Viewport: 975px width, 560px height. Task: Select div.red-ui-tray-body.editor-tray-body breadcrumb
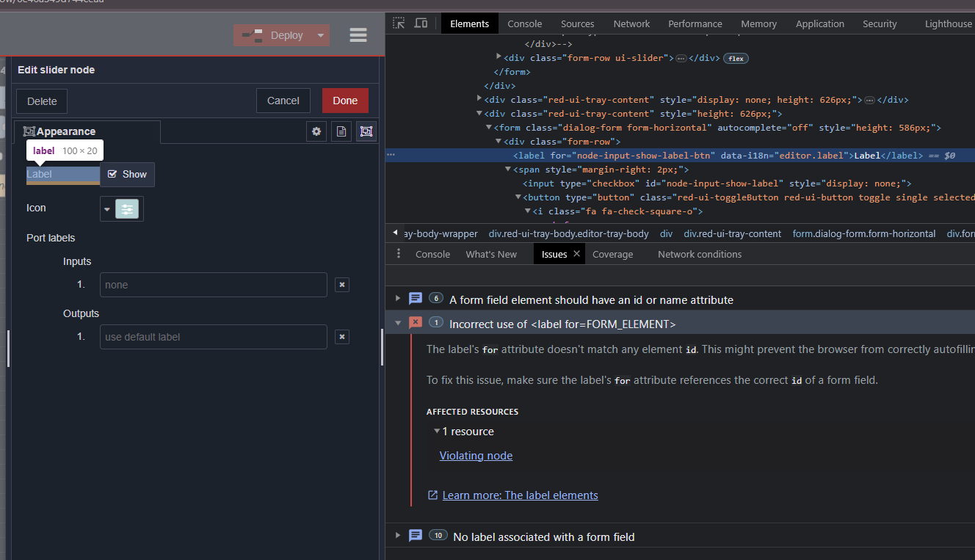(x=569, y=233)
